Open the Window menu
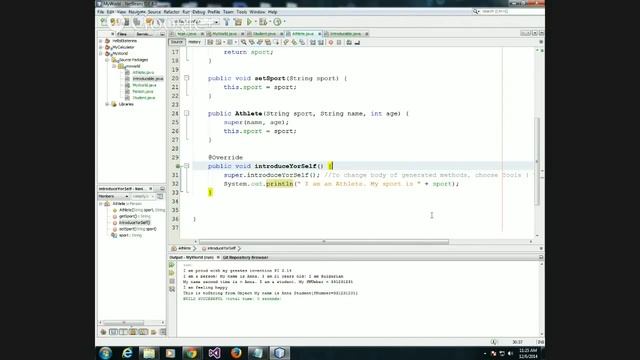The width and height of the screenshot is (640, 360). [x=257, y=12]
